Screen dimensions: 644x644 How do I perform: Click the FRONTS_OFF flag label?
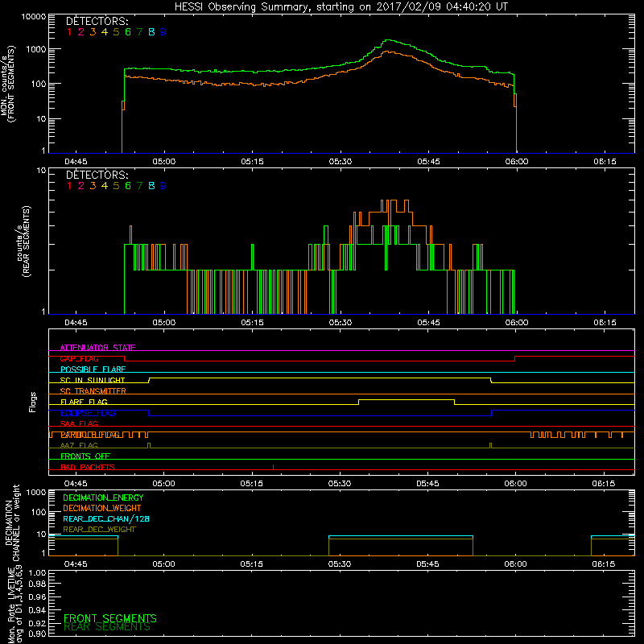(85, 456)
